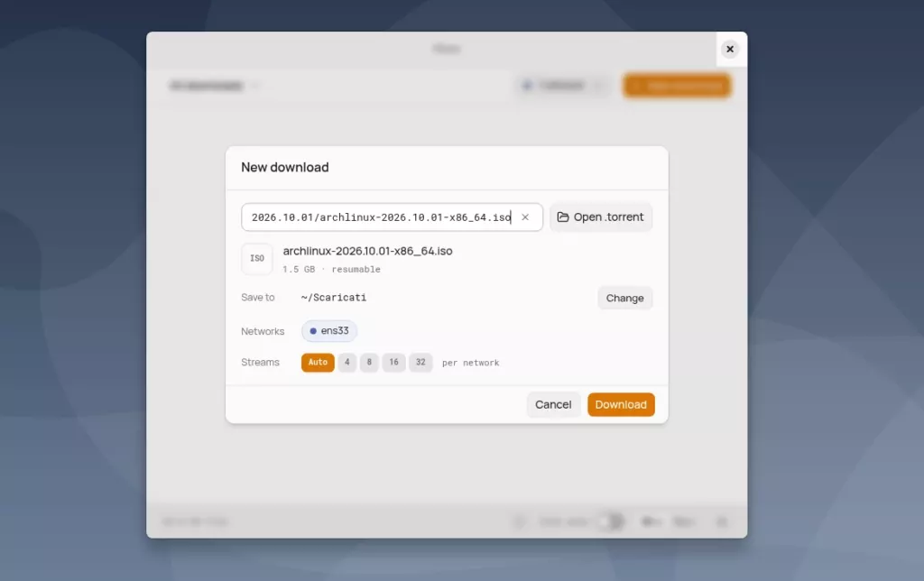Viewport: 924px width, 581px height.
Task: Select 8 streams per network
Action: pyautogui.click(x=369, y=363)
